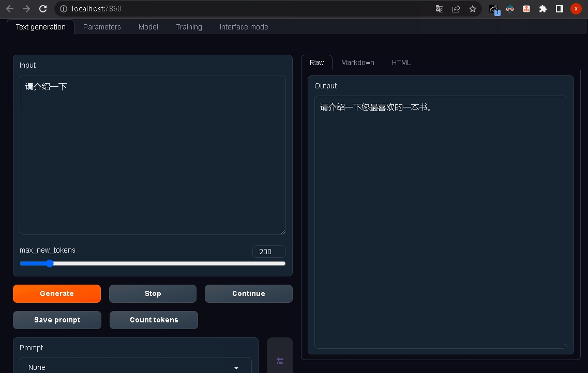Click inside the Input text area
Image resolution: width=588 pixels, height=373 pixels.
153,155
